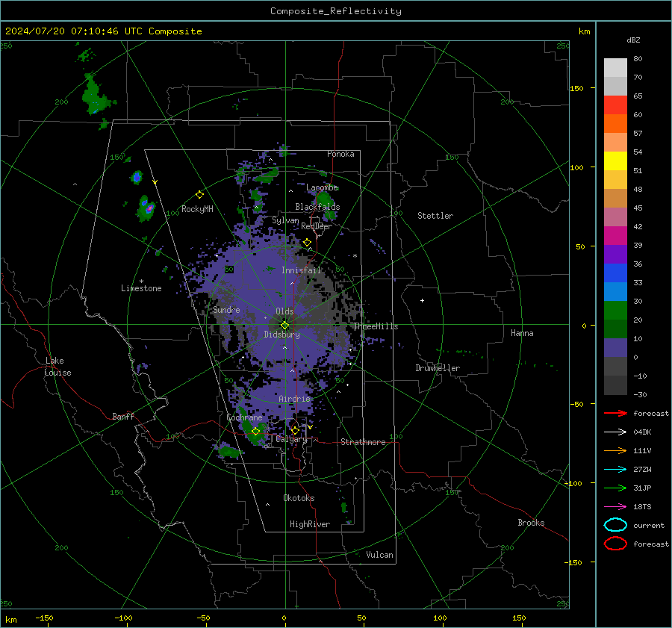Click the cyan 27ZW arrow in legend

615,470
